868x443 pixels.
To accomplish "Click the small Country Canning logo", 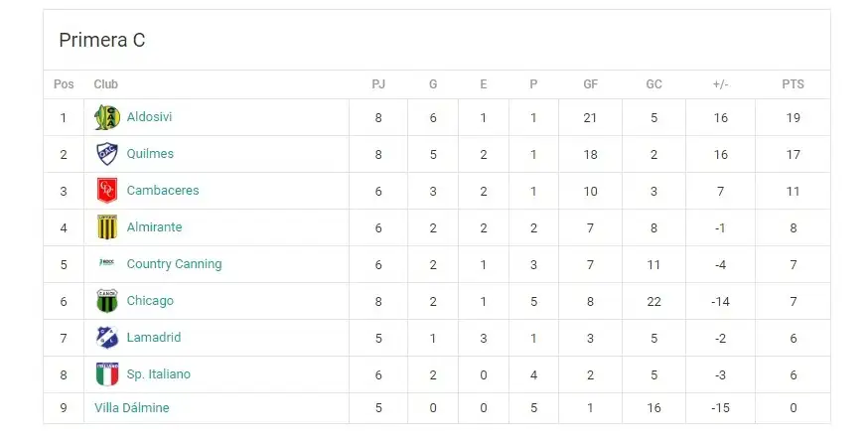I will (107, 262).
